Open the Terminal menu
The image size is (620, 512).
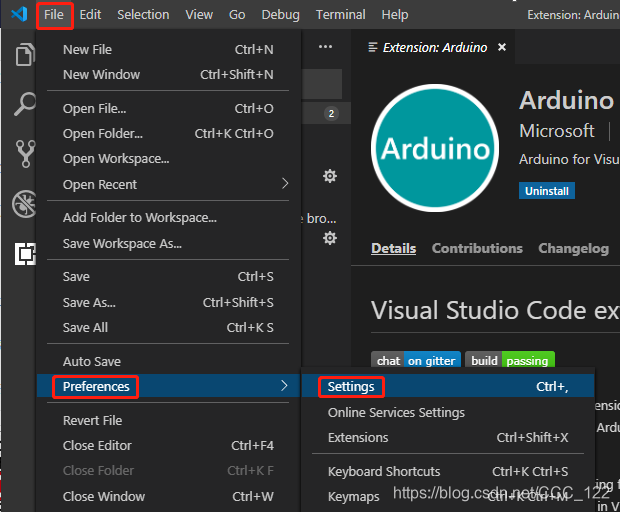340,15
